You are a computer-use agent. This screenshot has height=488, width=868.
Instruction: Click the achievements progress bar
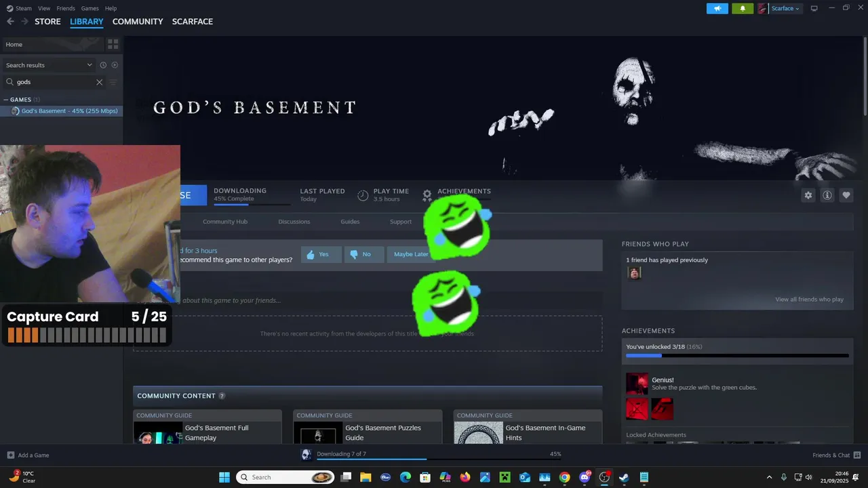point(737,355)
